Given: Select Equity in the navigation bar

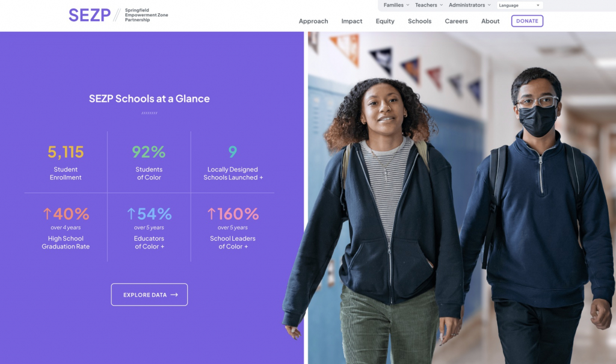Looking at the screenshot, I should (384, 21).
